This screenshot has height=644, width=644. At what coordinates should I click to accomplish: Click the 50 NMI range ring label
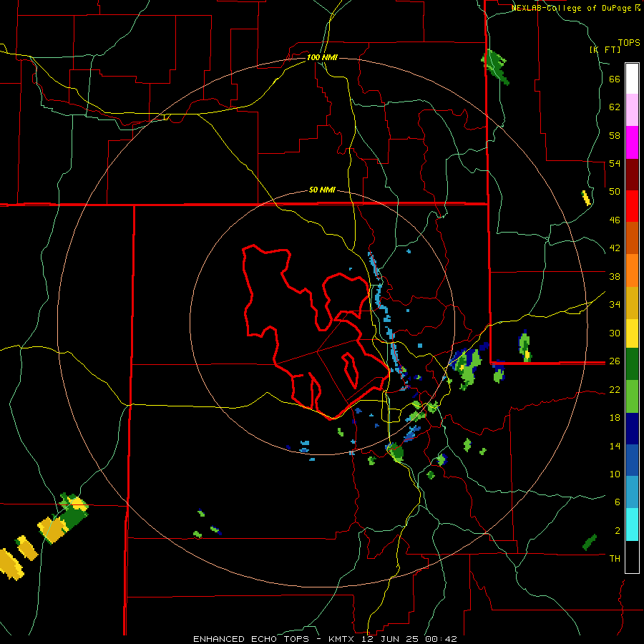tap(322, 190)
